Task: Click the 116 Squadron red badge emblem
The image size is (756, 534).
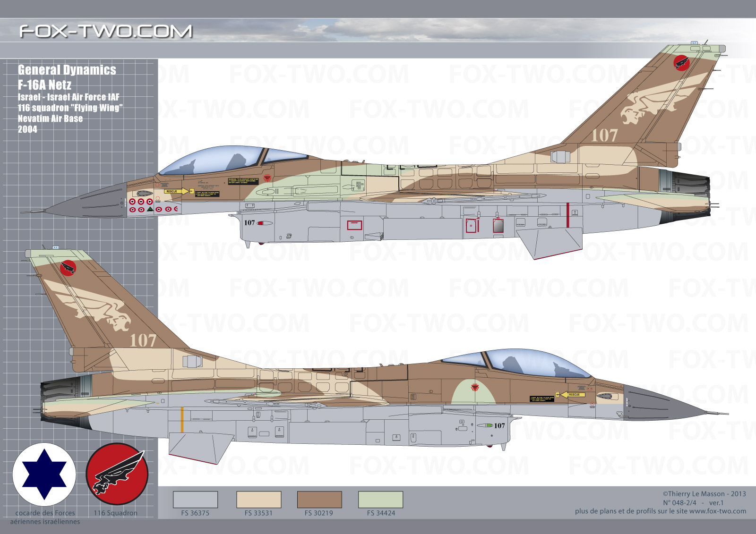Action: click(117, 474)
